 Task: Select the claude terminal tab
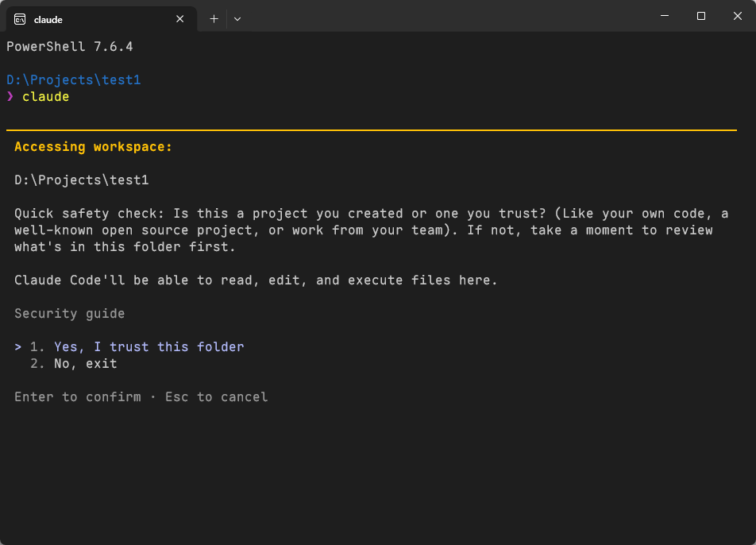(x=102, y=19)
